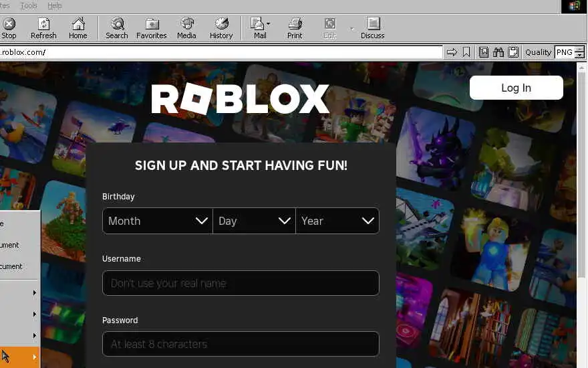Click the bookmarked page icon

coord(484,52)
